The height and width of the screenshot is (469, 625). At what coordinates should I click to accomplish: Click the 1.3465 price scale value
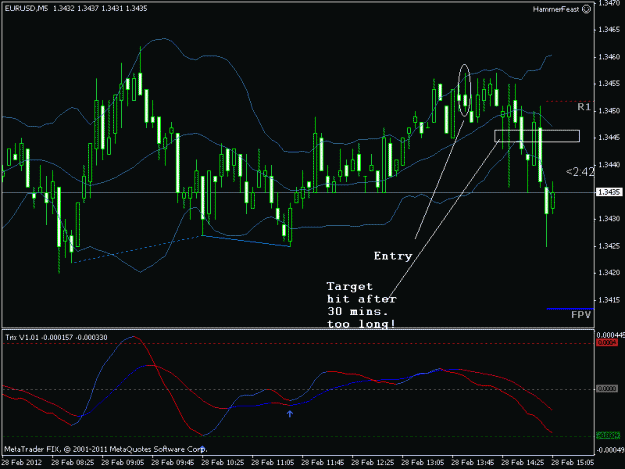tap(609, 29)
